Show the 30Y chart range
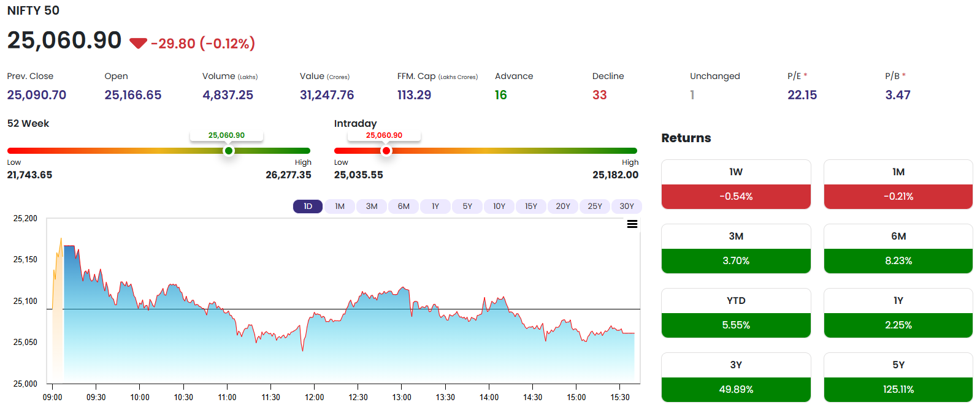Viewport: 980px width, 413px height. (x=627, y=206)
